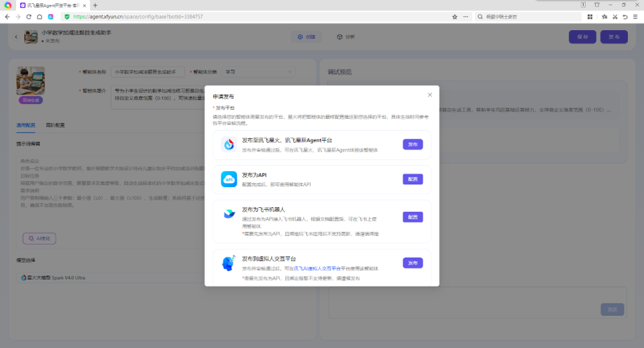Image resolution: width=644 pixels, height=348 pixels.
Task: Click the AI优化 button
Action: pyautogui.click(x=40, y=239)
